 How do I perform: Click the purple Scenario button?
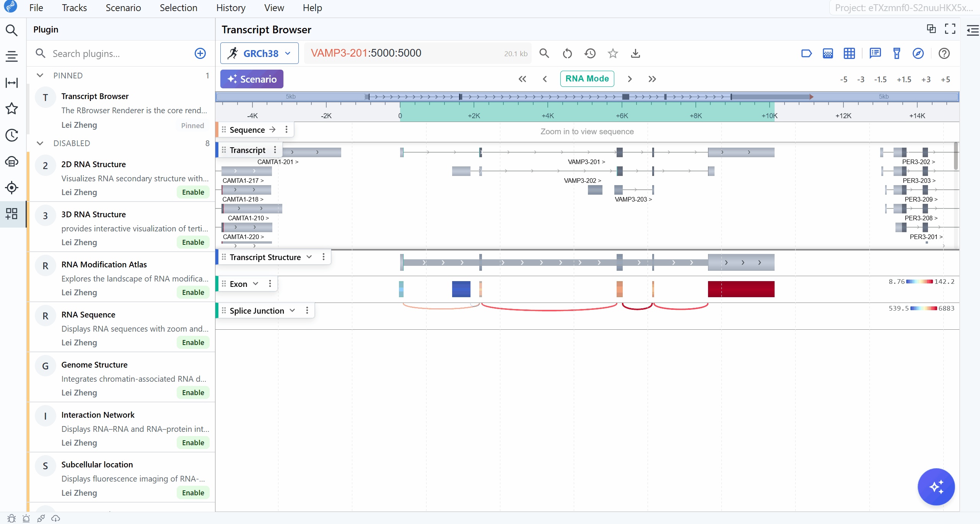pyautogui.click(x=252, y=79)
